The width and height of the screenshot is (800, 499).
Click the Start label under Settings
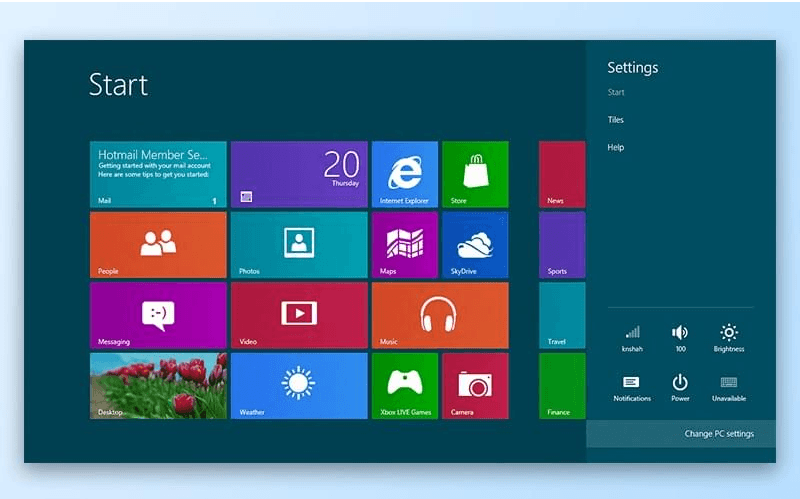pyautogui.click(x=616, y=92)
